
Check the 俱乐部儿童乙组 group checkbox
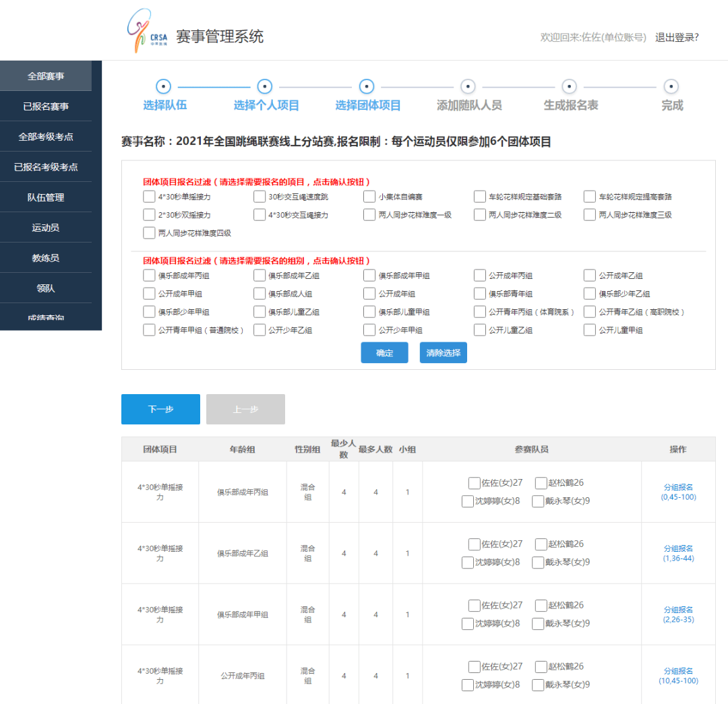tap(260, 312)
